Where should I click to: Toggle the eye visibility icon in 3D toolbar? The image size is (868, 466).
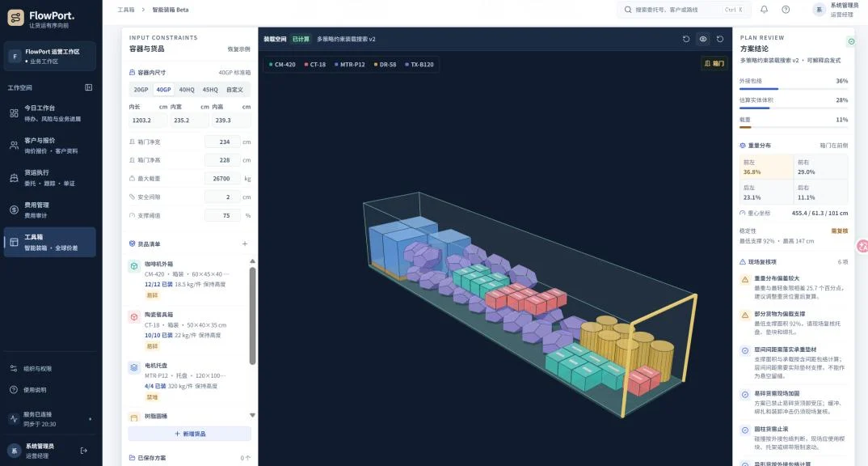(703, 40)
